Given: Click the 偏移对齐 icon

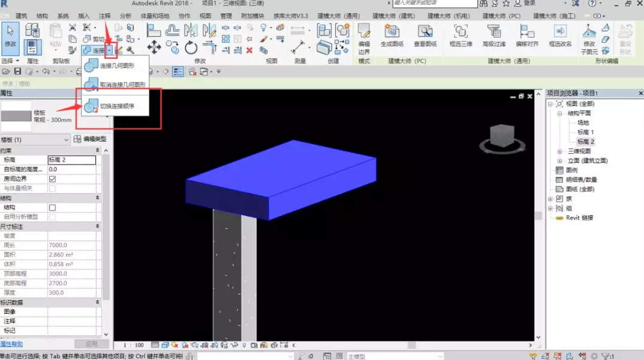Looking at the screenshot, I should 527,33.
